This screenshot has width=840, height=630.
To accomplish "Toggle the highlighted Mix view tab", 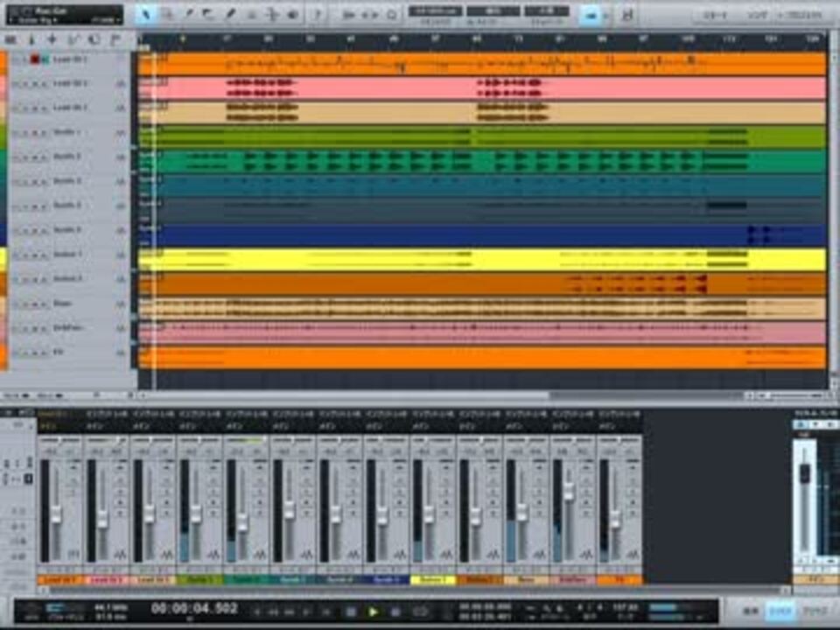I will pos(780,612).
